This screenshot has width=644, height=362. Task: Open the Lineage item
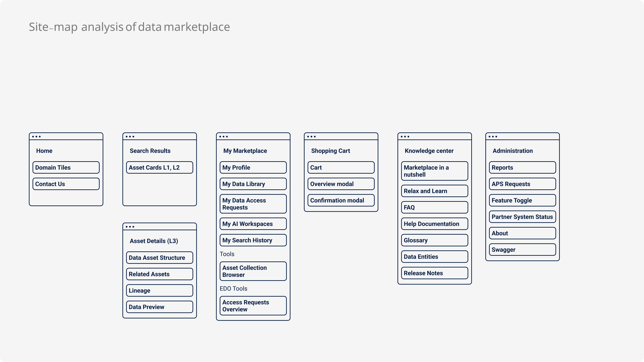pos(159,291)
